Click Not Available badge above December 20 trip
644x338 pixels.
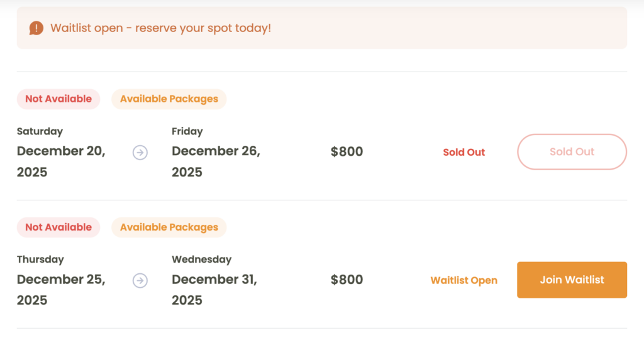[58, 99]
